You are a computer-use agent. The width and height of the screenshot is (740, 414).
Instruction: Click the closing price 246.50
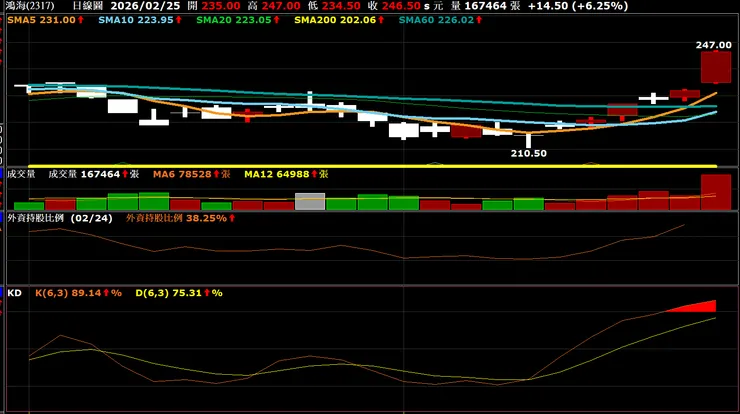click(401, 6)
